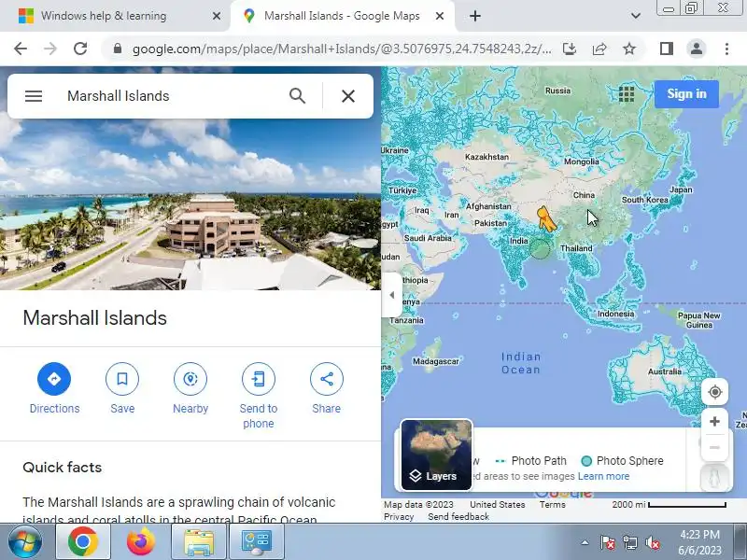
Task: Share this page from address bar
Action: pos(599,49)
